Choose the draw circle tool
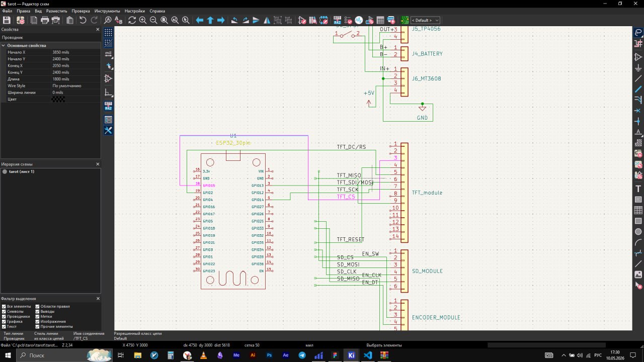The height and width of the screenshot is (362, 644). pos(638,232)
